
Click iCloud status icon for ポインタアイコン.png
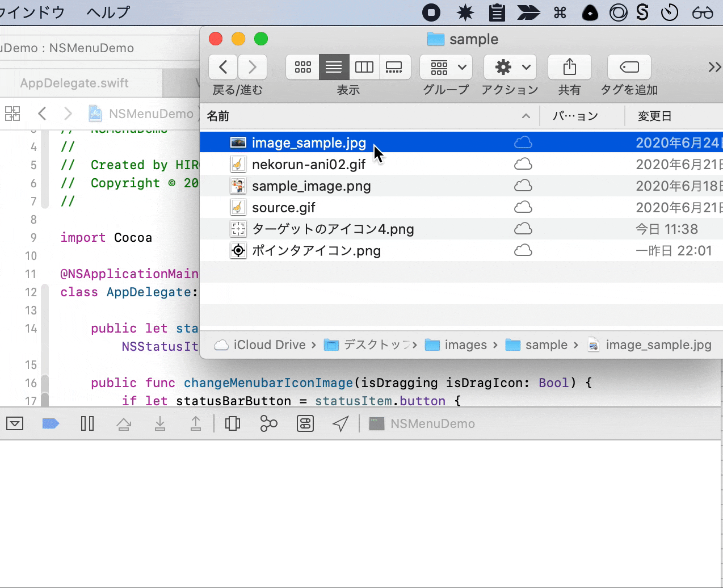pyautogui.click(x=523, y=250)
